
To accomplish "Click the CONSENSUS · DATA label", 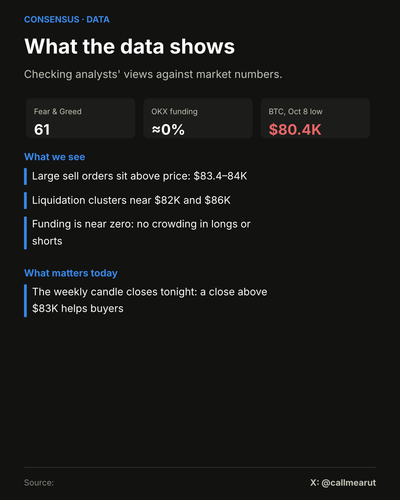I will click(67, 20).
